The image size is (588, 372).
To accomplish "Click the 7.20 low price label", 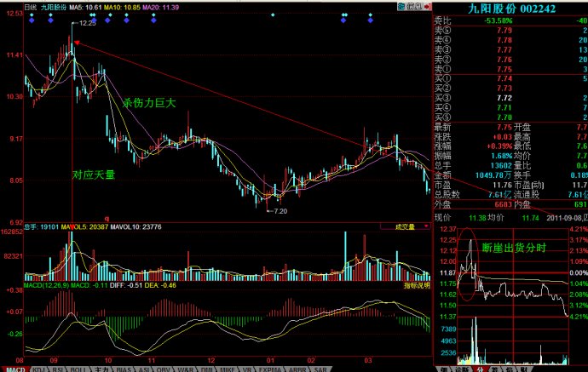I will tap(280, 209).
